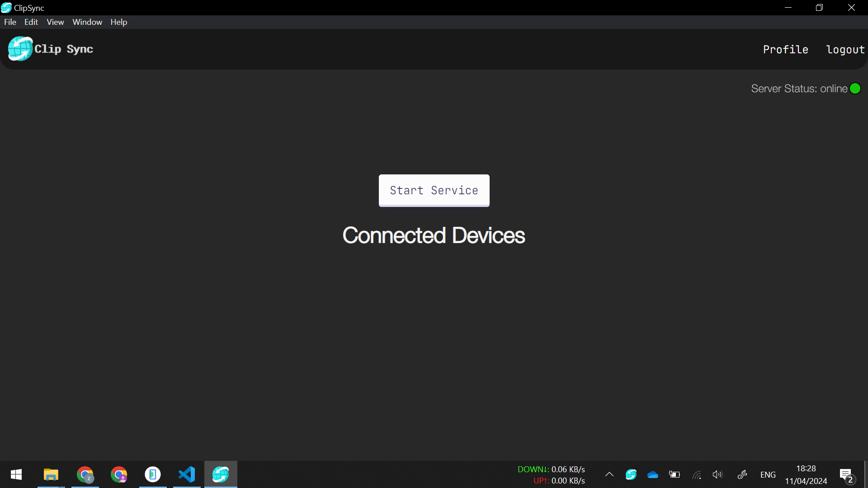Click the Clip Sync globe logo
The width and height of the screenshot is (868, 488).
click(x=20, y=49)
